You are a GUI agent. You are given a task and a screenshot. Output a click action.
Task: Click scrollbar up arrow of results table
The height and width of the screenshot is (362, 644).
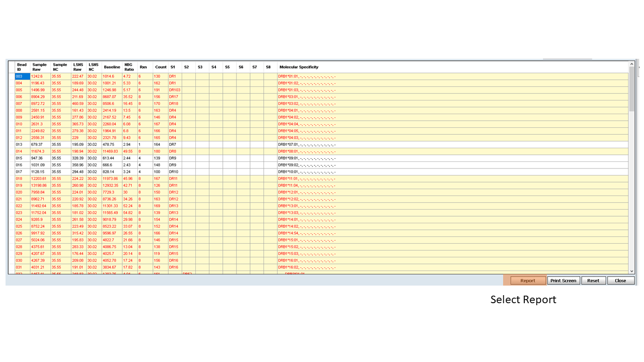click(x=632, y=64)
